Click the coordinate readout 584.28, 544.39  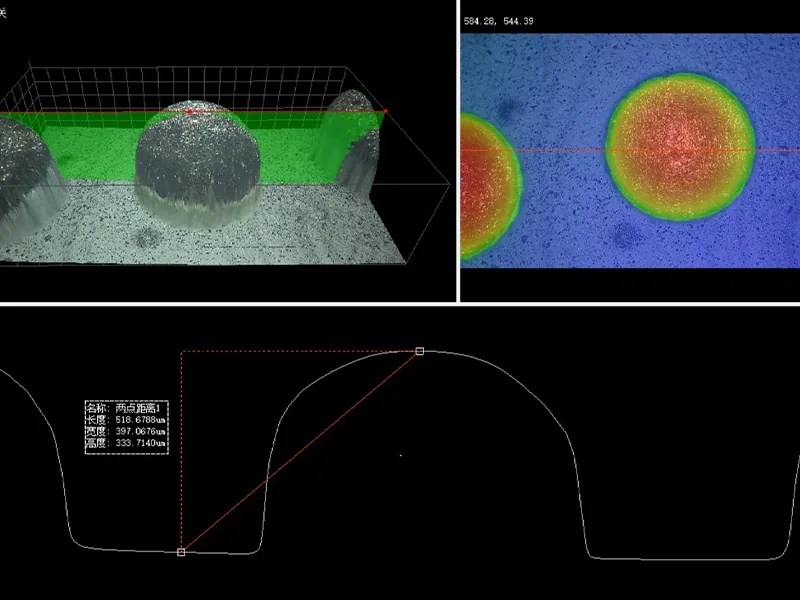[498, 21]
